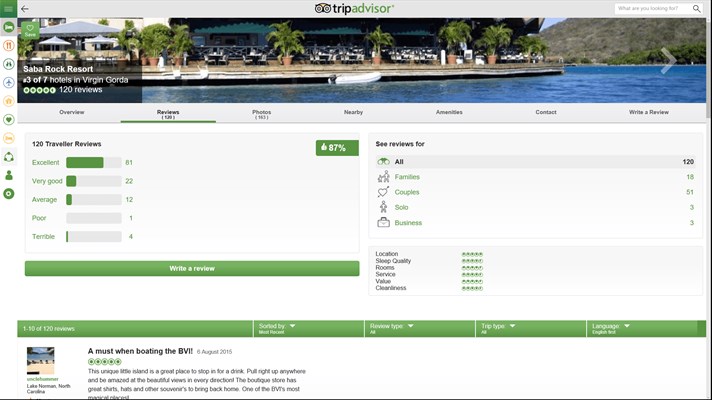The image size is (712, 400).
Task: Switch to the Nearby tab
Action: click(353, 112)
